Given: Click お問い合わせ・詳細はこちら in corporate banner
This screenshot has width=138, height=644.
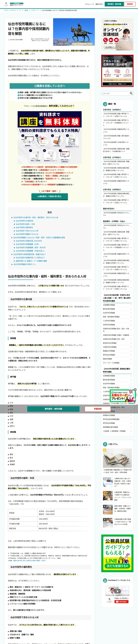Looking at the screenshot, I should pyautogui.click(x=117, y=84).
